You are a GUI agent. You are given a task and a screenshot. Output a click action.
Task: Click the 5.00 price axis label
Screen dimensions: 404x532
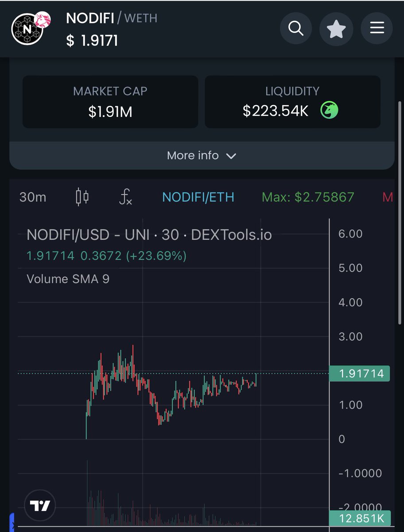point(350,268)
